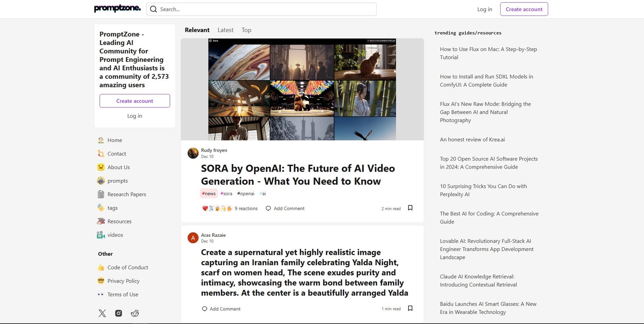Click the X (Twitter) social icon

tap(102, 313)
